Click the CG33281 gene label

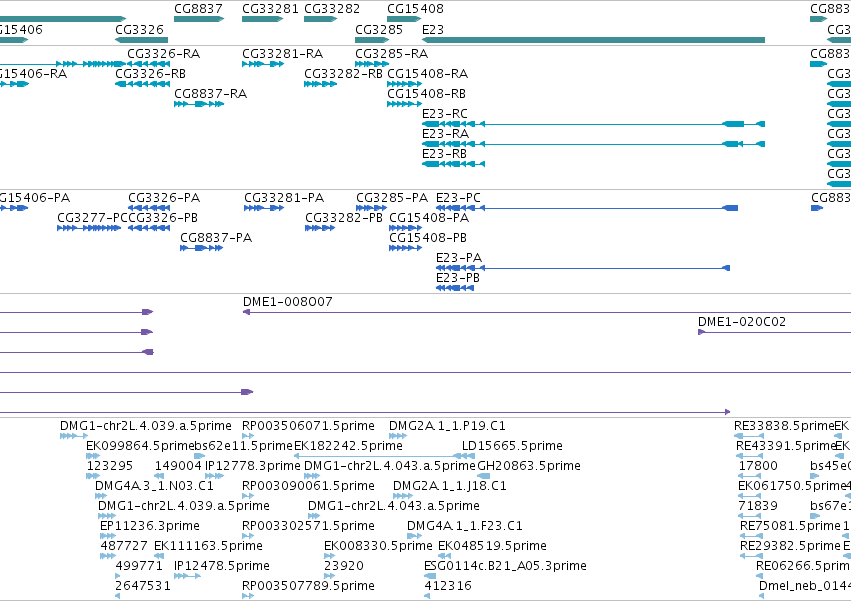tap(270, 9)
